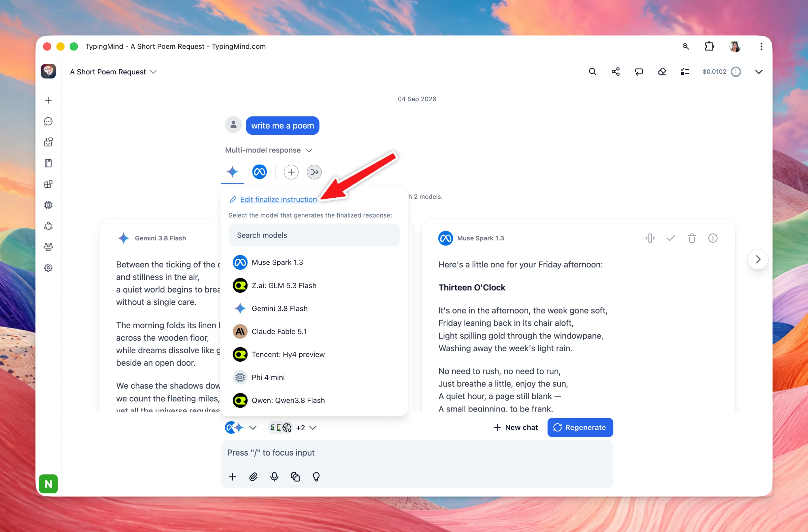
Task: Collapse the header with top-right chevron
Action: 759,72
